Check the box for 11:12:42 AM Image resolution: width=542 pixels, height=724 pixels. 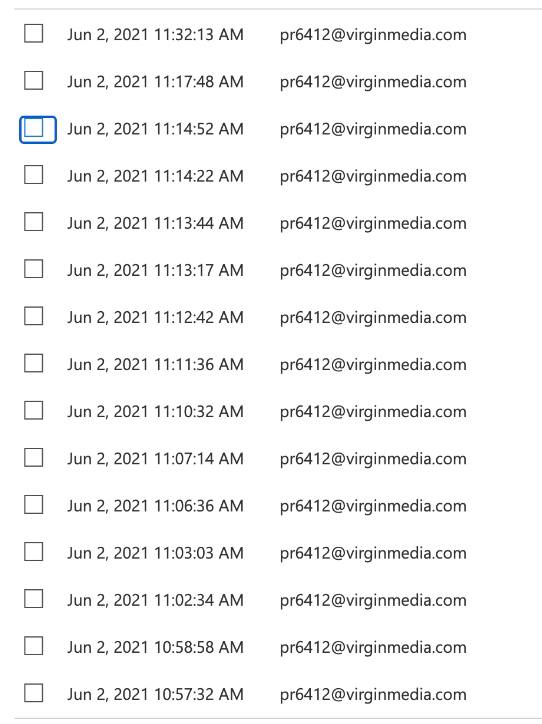(x=34, y=316)
